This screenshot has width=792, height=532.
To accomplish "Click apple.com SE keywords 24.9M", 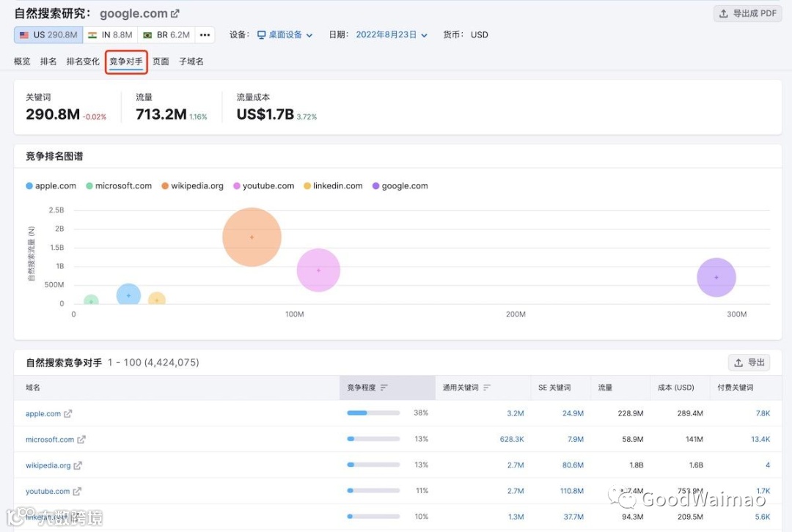I will tap(573, 413).
